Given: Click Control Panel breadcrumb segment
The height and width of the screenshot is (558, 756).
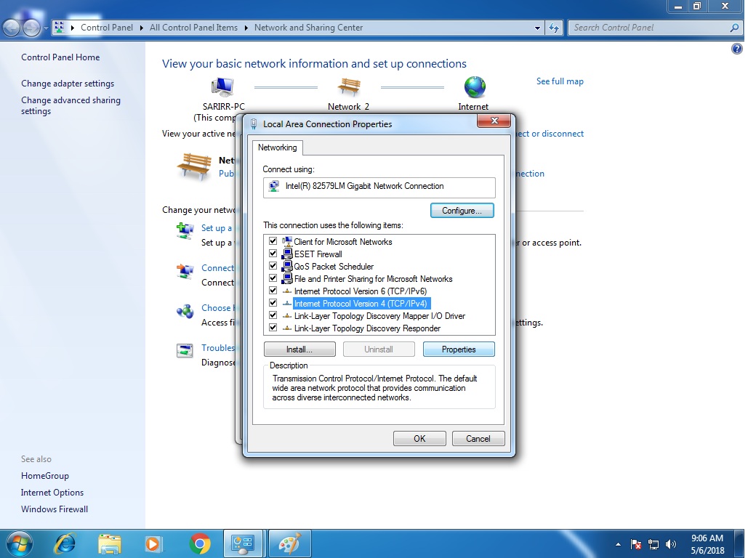Looking at the screenshot, I should pos(107,28).
